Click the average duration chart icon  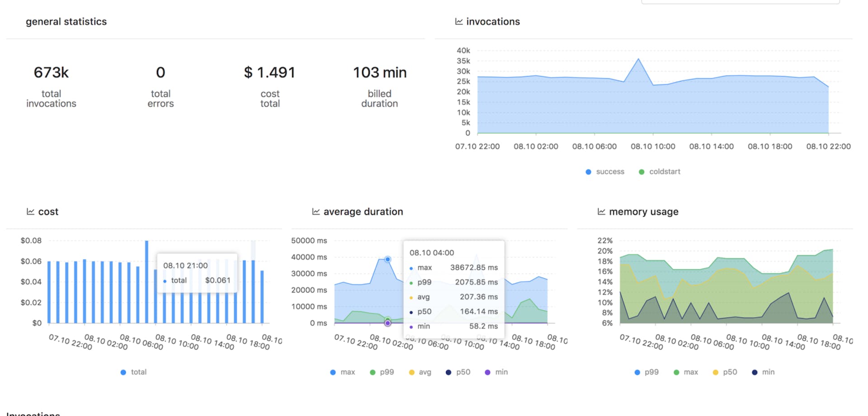(x=316, y=212)
